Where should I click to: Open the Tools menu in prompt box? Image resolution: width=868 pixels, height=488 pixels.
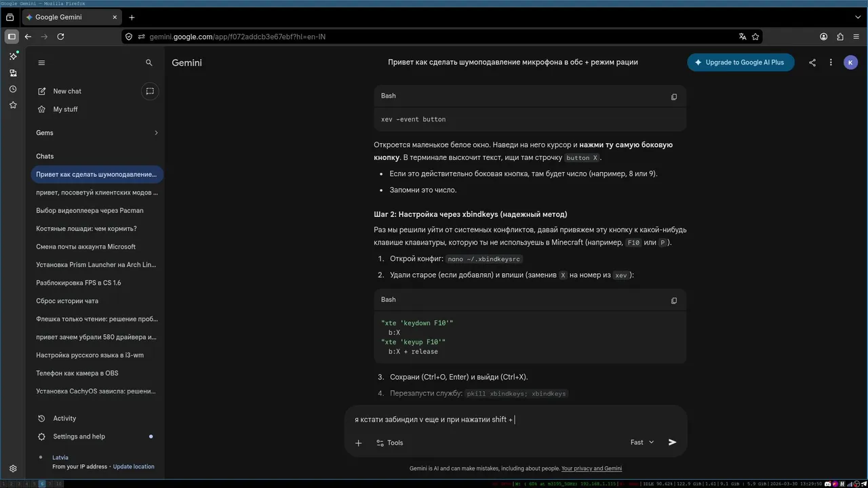click(x=389, y=443)
